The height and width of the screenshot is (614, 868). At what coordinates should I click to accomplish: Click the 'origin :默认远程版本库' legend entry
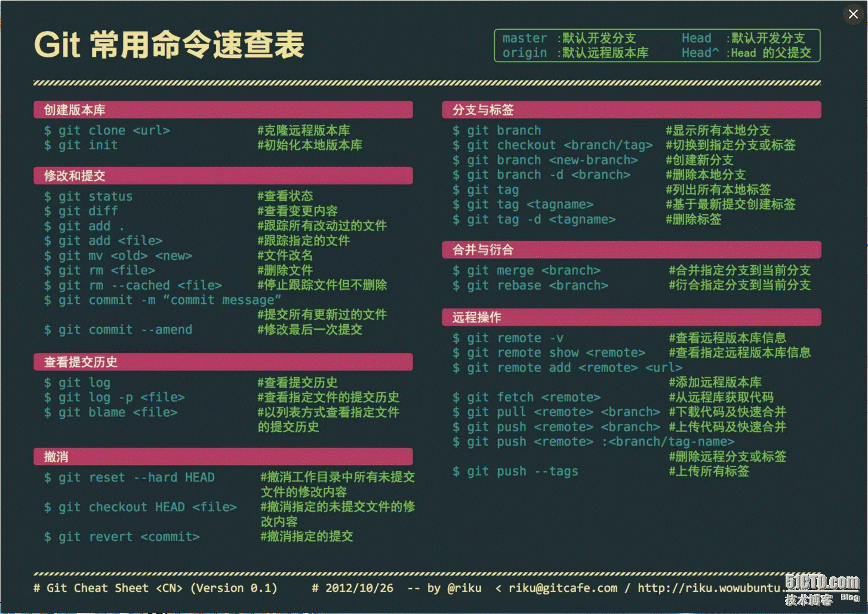click(x=575, y=53)
